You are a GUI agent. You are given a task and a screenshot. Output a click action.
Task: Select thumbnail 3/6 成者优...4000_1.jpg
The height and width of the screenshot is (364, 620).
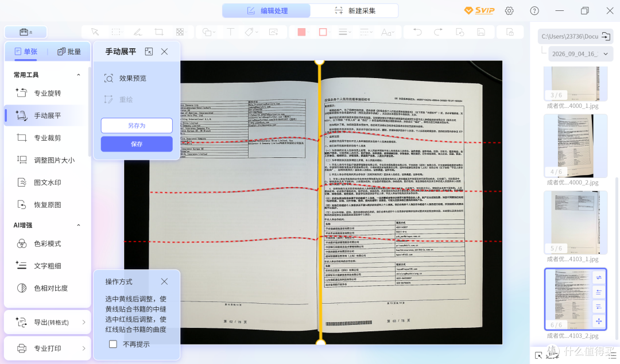(575, 84)
